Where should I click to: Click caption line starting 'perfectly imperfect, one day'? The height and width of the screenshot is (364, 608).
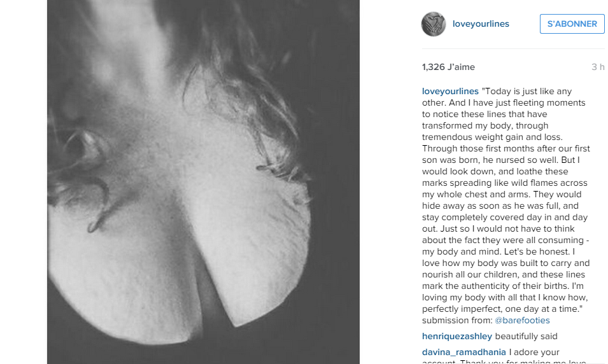[x=502, y=309]
